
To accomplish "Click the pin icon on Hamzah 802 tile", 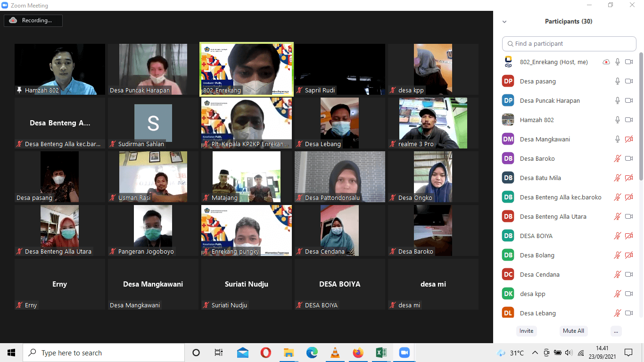I will 19,90.
